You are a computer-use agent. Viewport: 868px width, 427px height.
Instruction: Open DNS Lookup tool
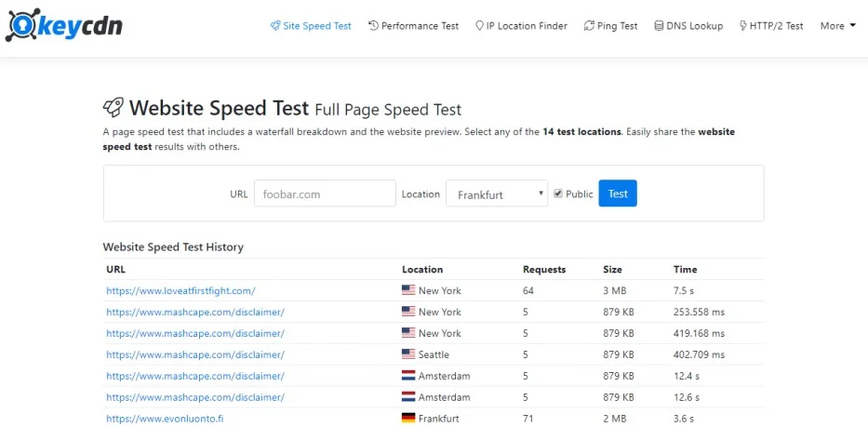pos(688,25)
